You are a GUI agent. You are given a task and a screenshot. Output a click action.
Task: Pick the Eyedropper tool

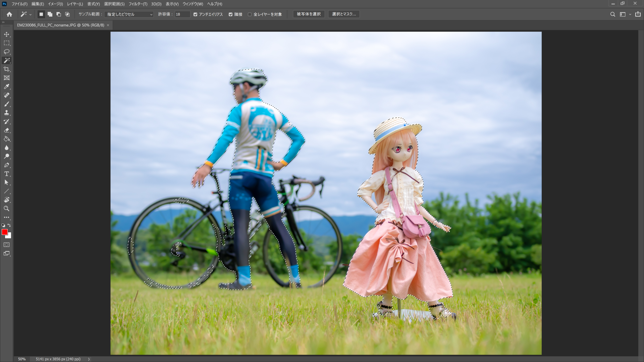coord(7,86)
